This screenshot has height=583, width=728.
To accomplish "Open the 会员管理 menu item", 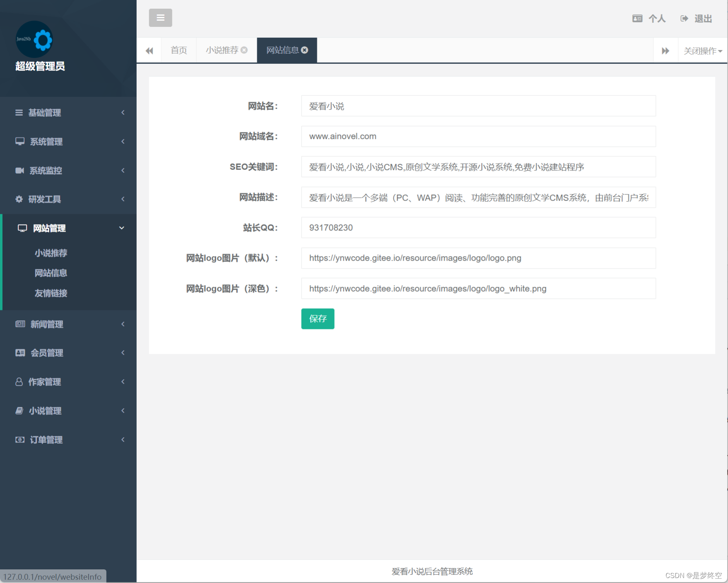I will (68, 353).
